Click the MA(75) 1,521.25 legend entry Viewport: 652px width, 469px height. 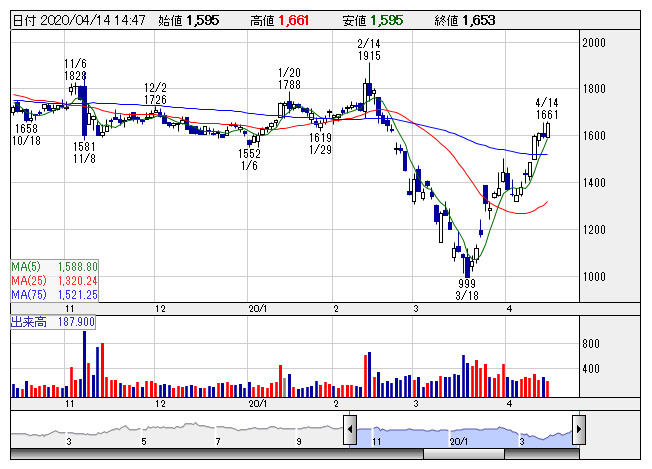[x=54, y=295]
